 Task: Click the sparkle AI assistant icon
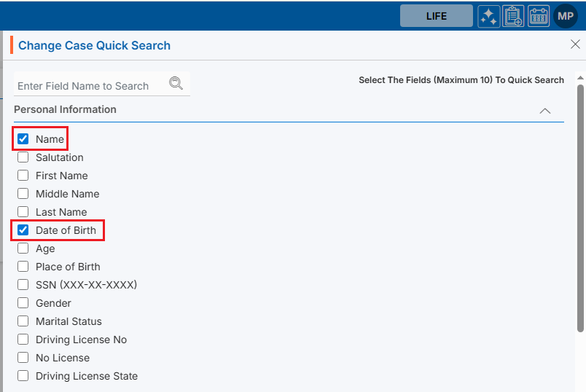coord(489,16)
